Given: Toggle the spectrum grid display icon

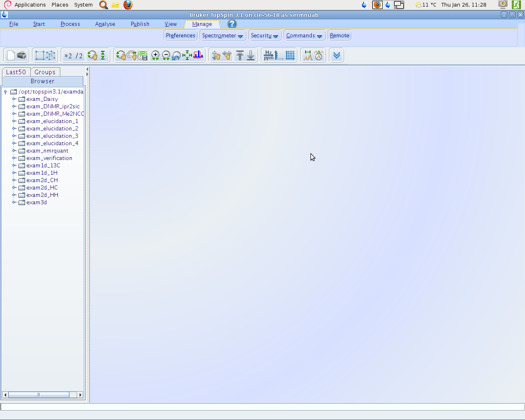Looking at the screenshot, I should [x=290, y=55].
